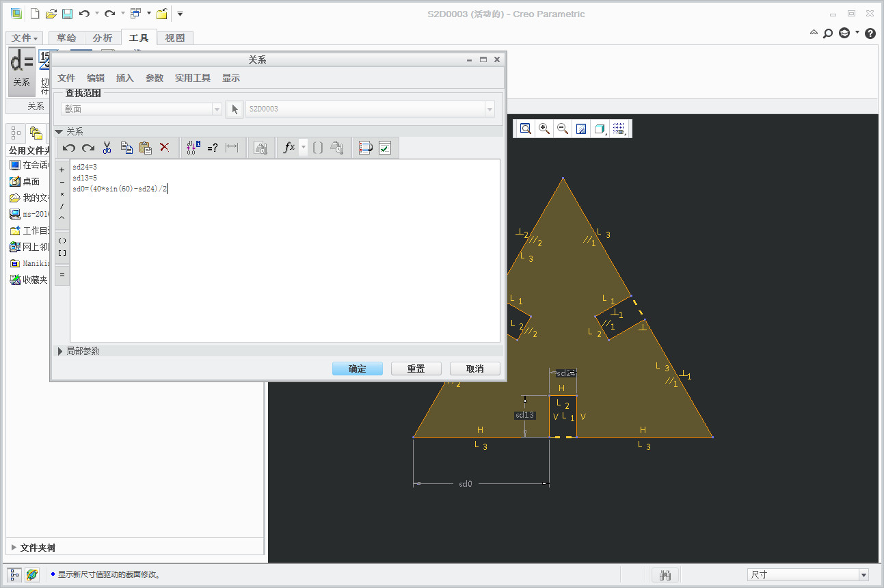This screenshot has height=588, width=884.
Task: Open the 插入 menu in Relations dialog
Action: (x=125, y=78)
